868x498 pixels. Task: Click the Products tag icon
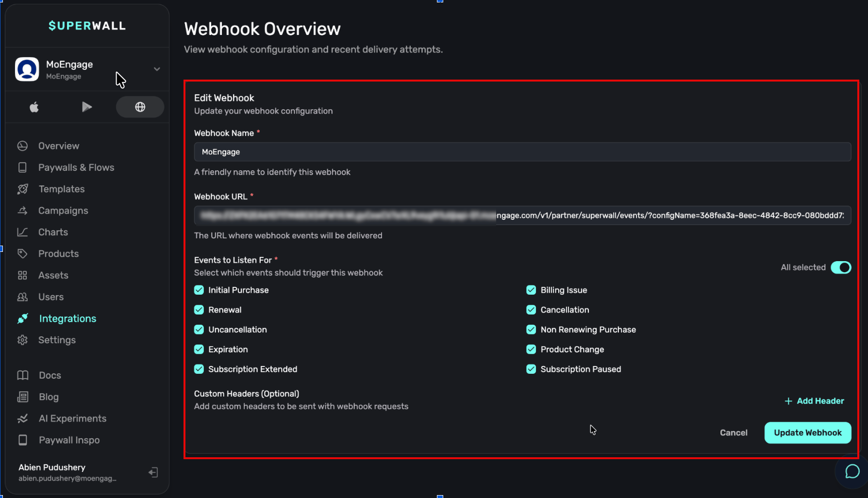tap(22, 254)
